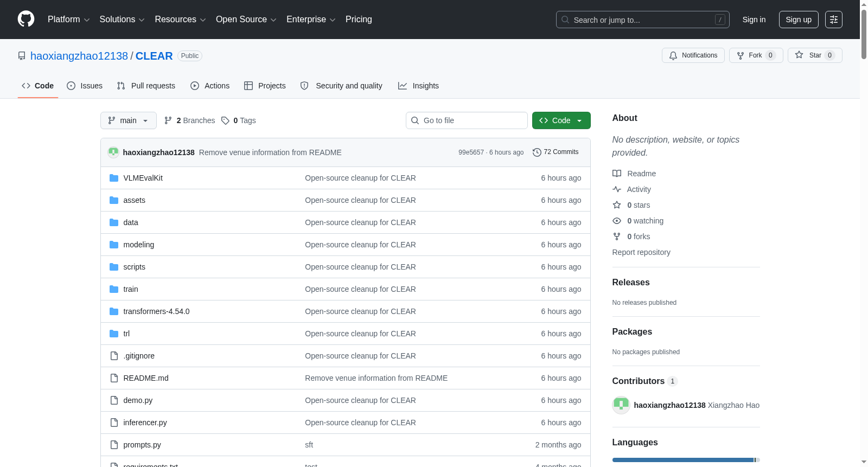Expand the Resources menu
Image resolution: width=868 pixels, height=467 pixels.
pos(180,20)
